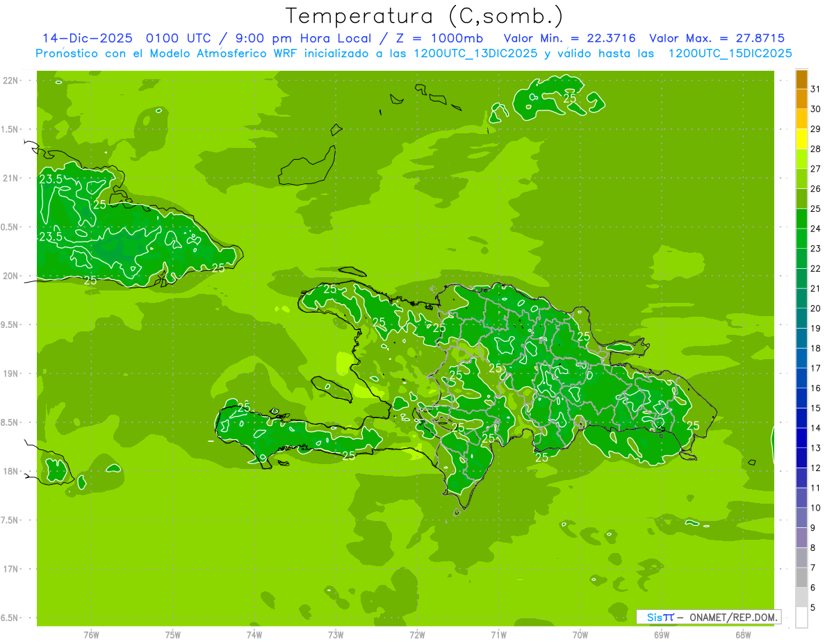Click longitude axis label "69W"

(x=662, y=634)
